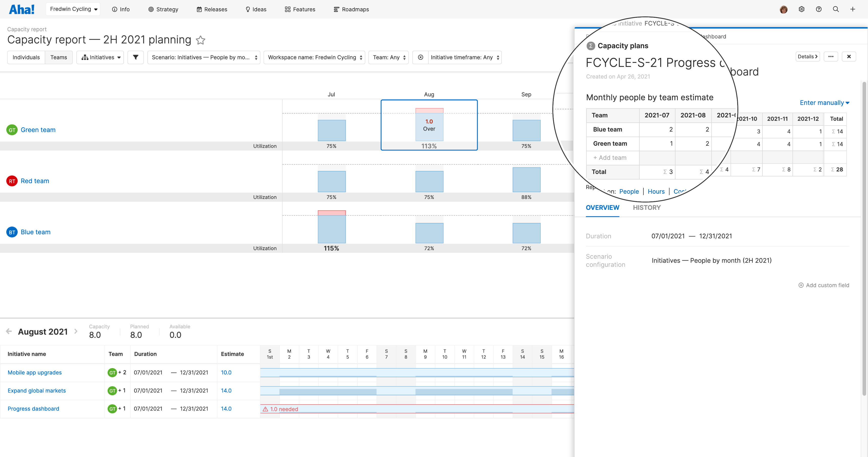Open the settings gear

pyautogui.click(x=802, y=9)
